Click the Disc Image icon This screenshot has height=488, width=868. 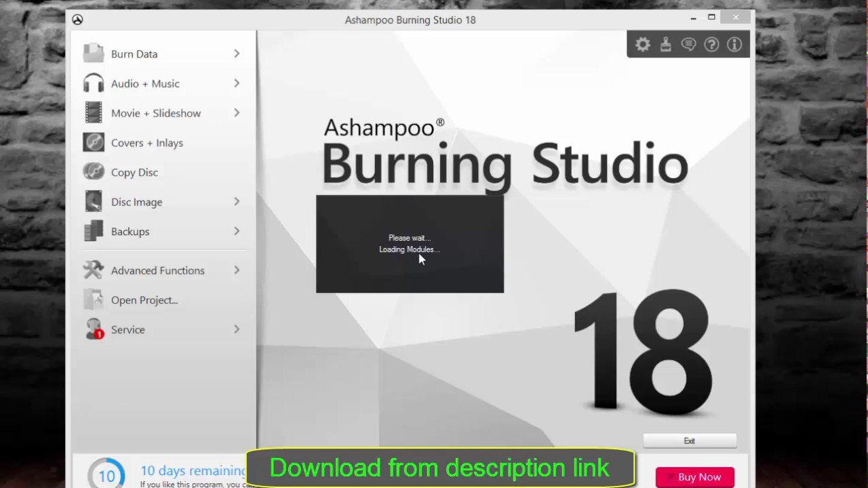tap(94, 202)
